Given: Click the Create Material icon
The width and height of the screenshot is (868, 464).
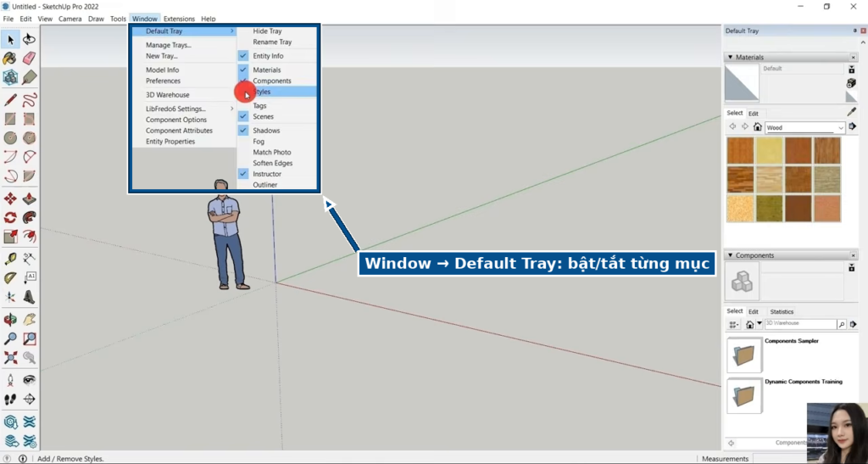Looking at the screenshot, I should [851, 83].
